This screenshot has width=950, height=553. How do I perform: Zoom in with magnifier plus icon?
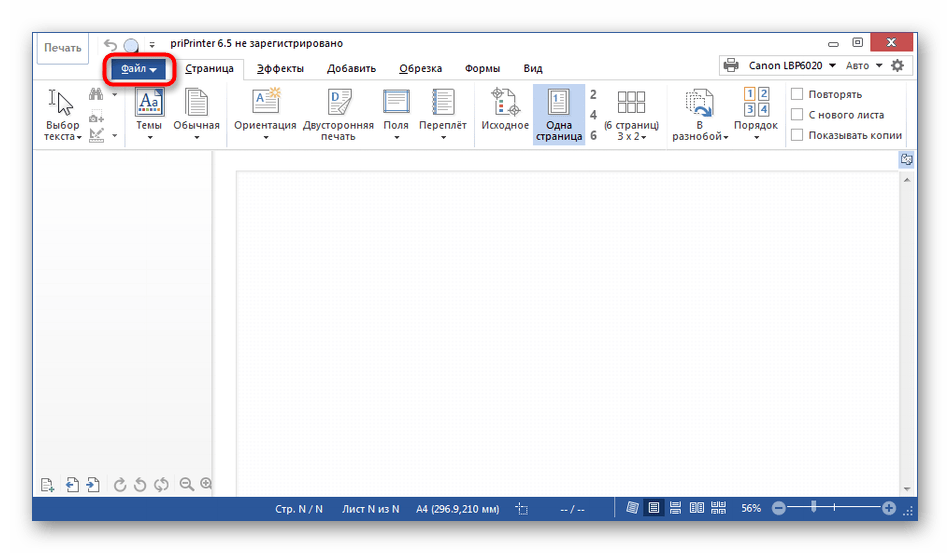(x=206, y=484)
